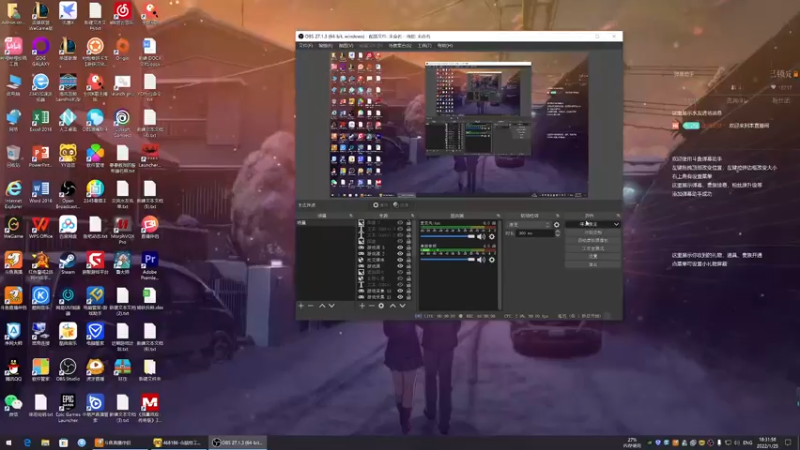Viewport: 800px width, 450px height.
Task: Open the Tools menu in OBS
Action: coord(424,46)
